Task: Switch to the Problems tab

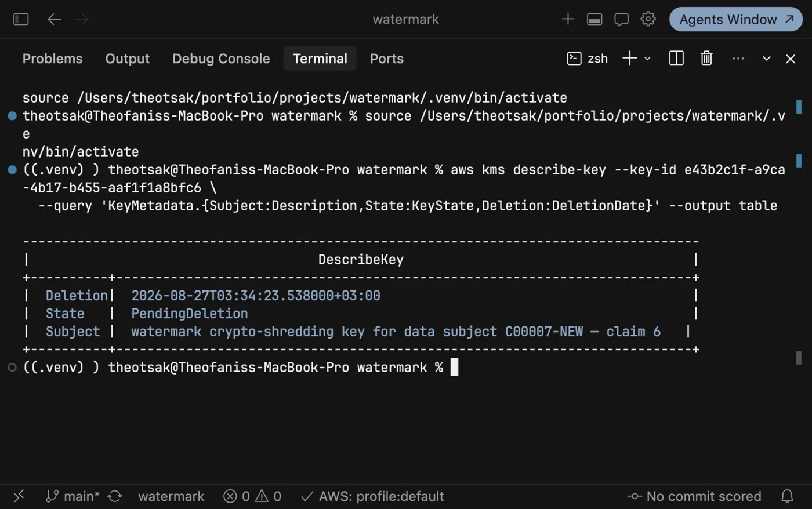Action: (52, 59)
